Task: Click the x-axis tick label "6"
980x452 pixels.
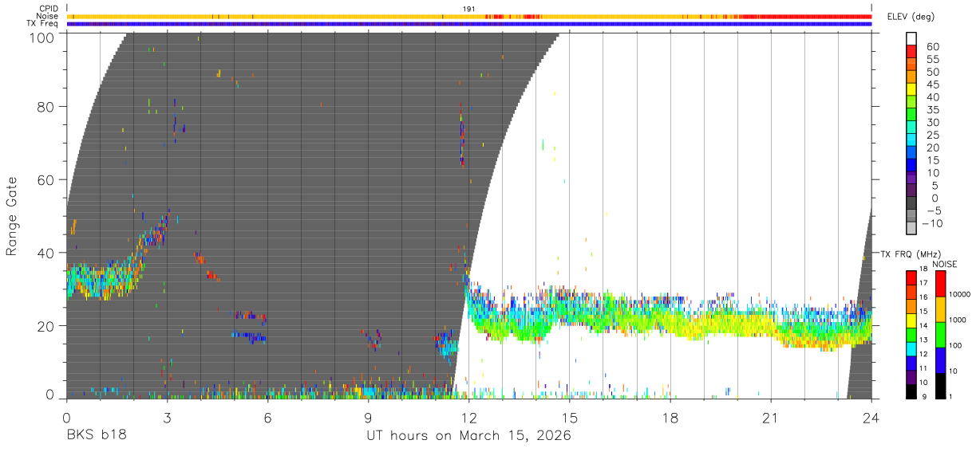Action: (x=267, y=418)
